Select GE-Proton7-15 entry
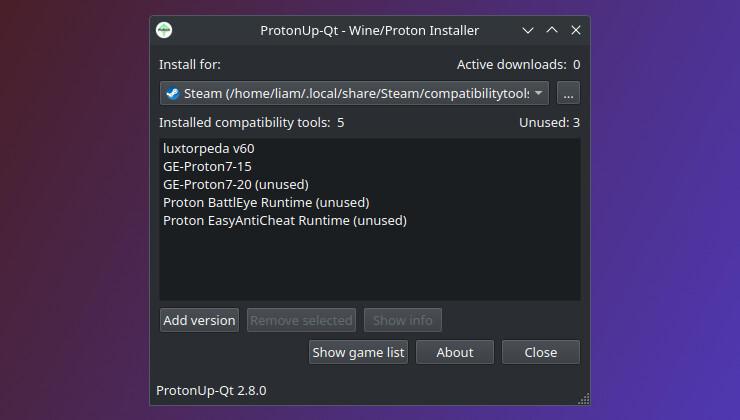This screenshot has width=740, height=420. (x=207, y=167)
